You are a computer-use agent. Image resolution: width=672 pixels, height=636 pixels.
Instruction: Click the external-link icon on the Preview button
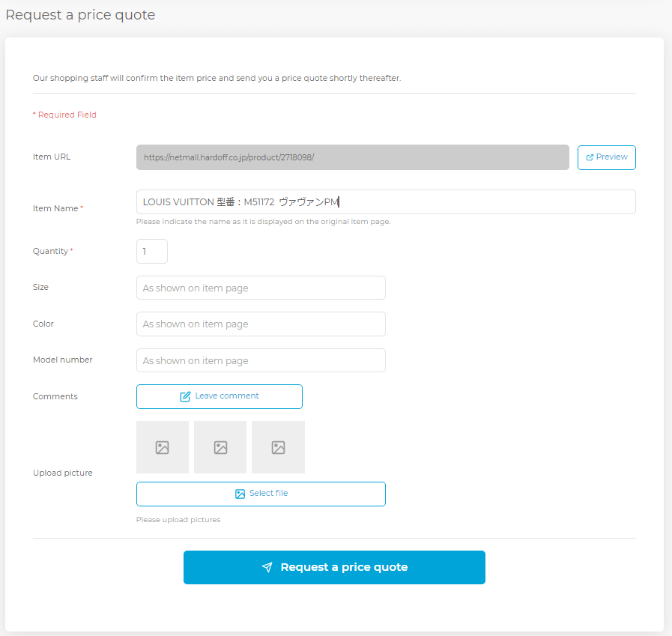coord(590,157)
